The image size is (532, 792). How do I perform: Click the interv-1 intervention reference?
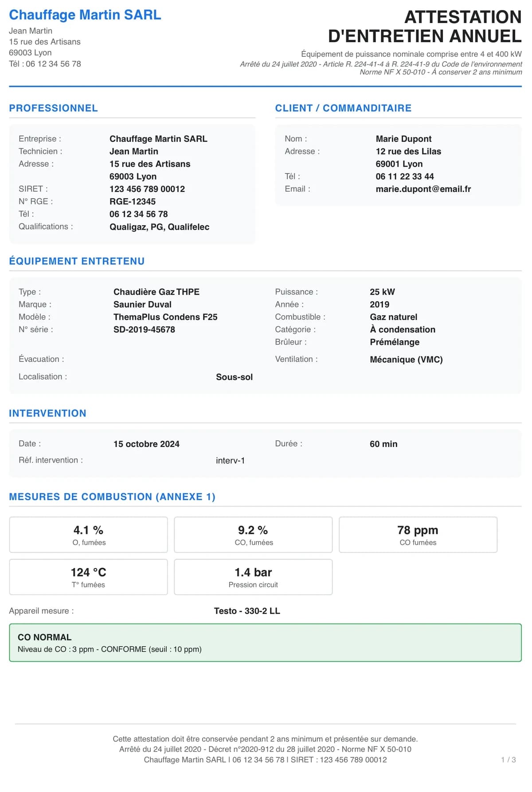230,460
